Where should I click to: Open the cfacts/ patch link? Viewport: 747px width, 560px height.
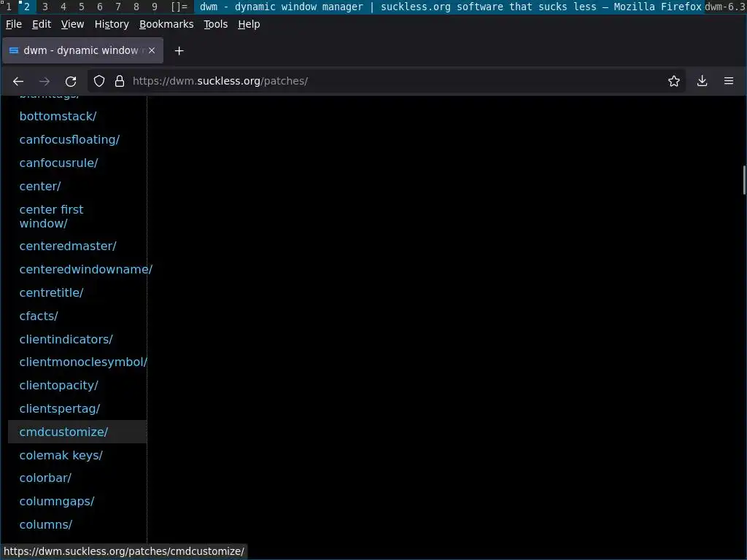pos(39,316)
